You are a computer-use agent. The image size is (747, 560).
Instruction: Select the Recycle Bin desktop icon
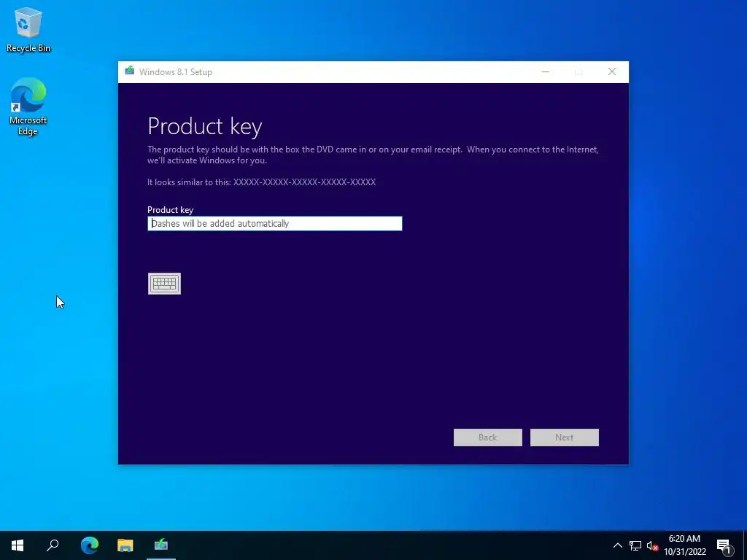point(28,30)
